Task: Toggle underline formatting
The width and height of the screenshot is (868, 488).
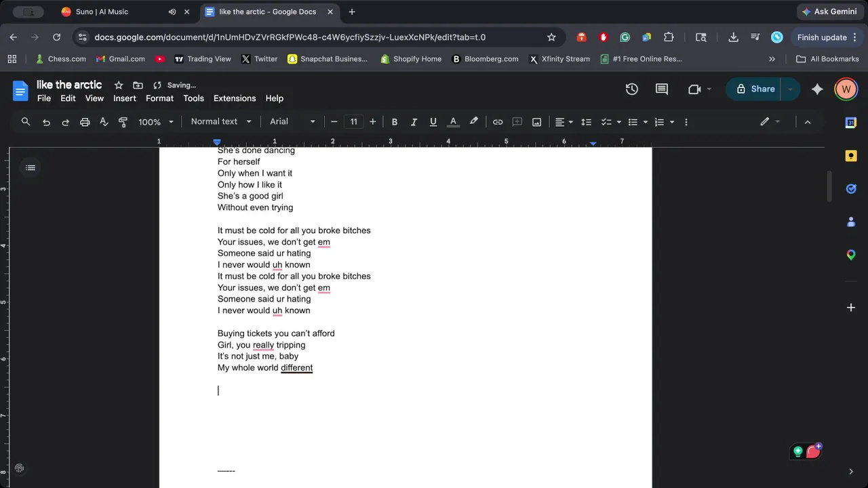Action: (433, 122)
